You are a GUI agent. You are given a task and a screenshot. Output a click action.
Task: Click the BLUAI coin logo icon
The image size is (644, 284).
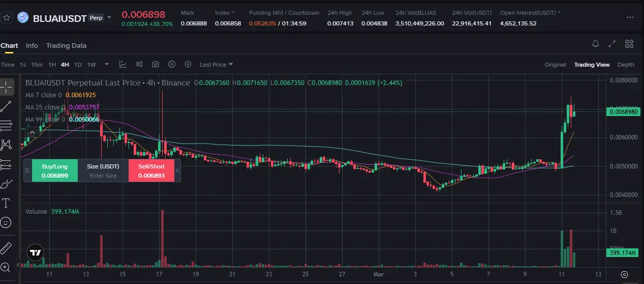point(23,18)
